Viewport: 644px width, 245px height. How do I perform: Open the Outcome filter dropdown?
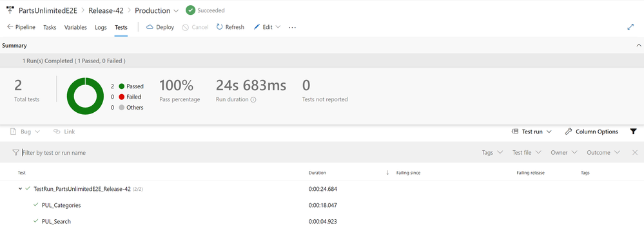(603, 153)
